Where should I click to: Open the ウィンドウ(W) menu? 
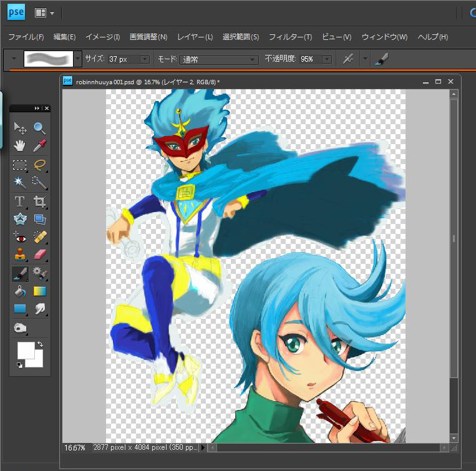tap(384, 37)
